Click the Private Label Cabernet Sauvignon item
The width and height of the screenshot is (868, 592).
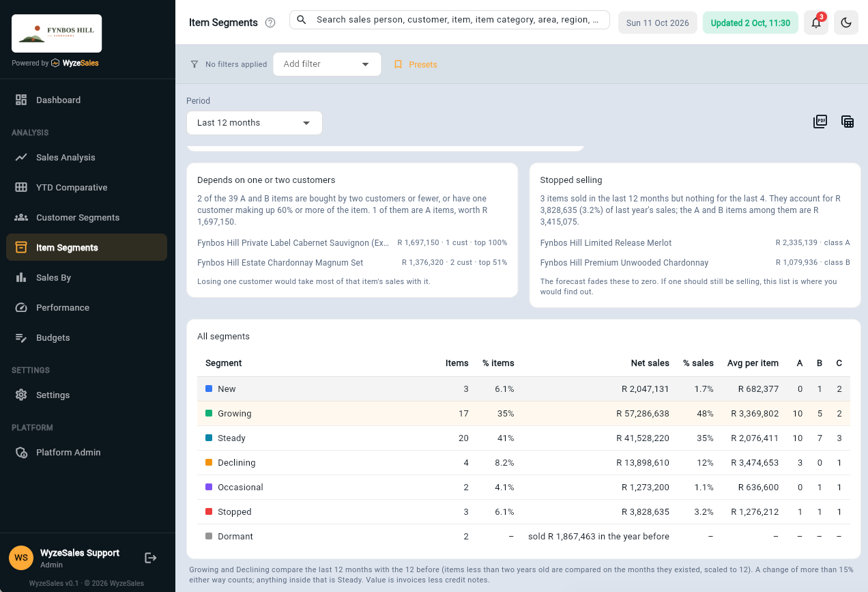293,243
